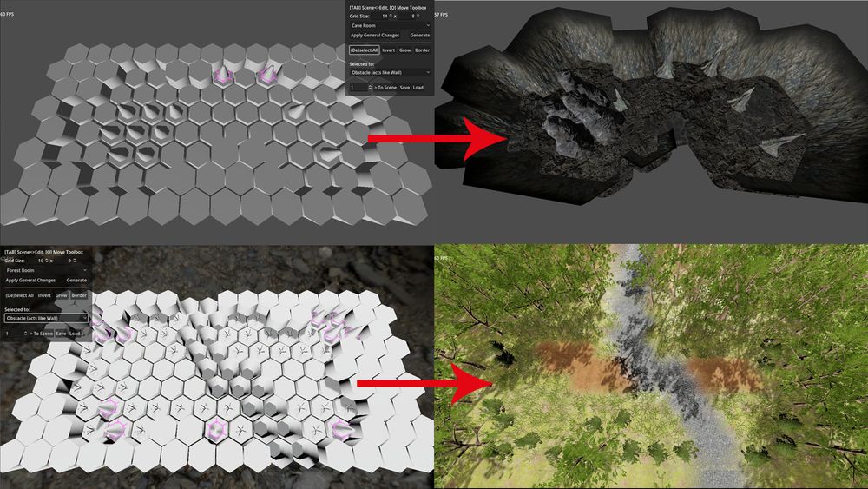The height and width of the screenshot is (489, 868).
Task: Click Generate in the Forest Room toolbox
Action: (76, 281)
